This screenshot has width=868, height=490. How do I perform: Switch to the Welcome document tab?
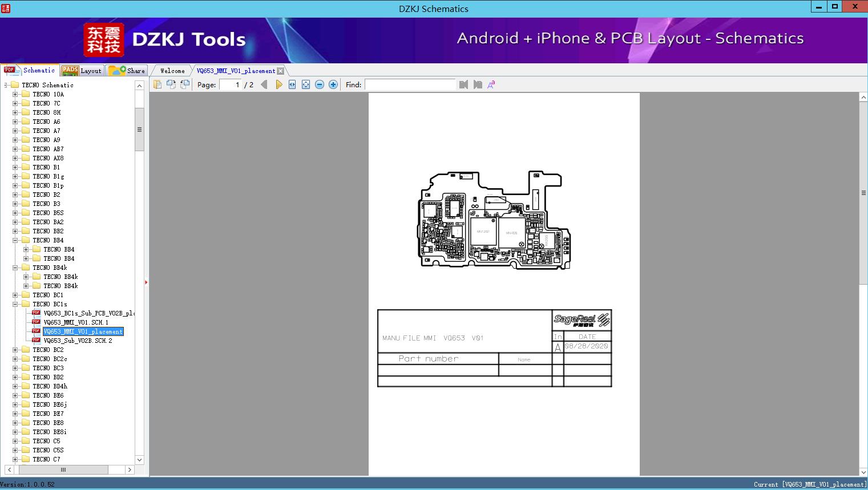coord(172,71)
